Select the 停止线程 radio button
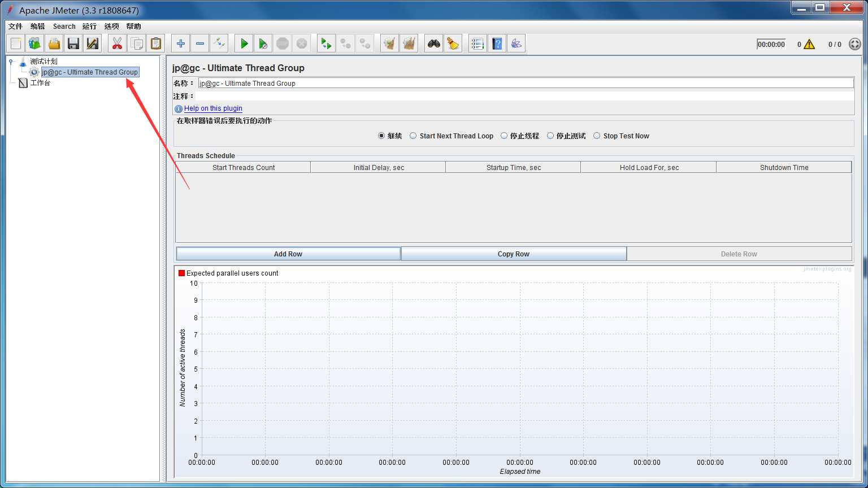 504,136
